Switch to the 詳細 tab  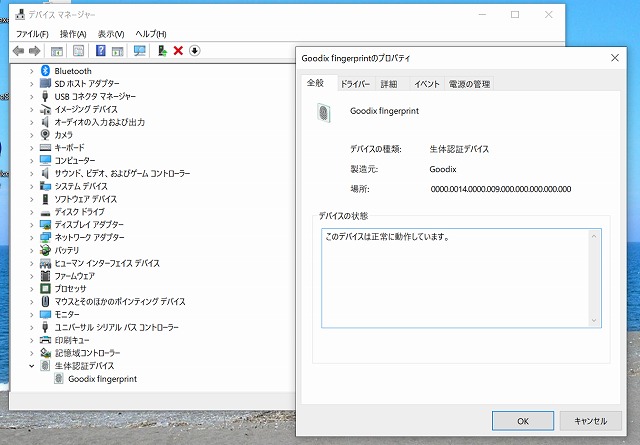pos(389,84)
